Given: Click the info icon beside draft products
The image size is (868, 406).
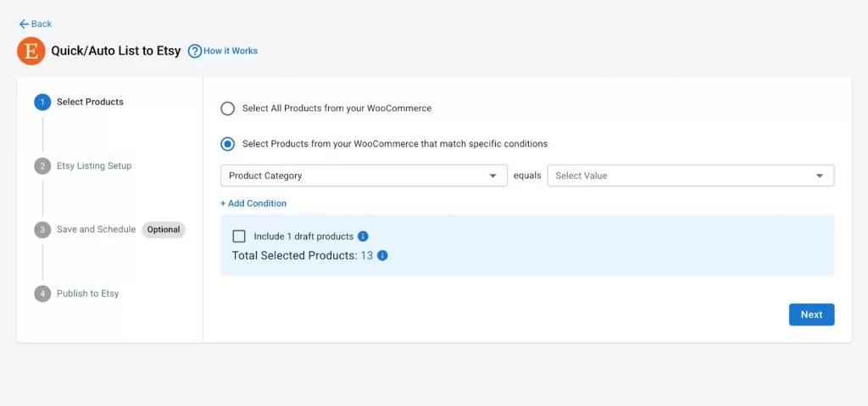Looking at the screenshot, I should click(x=363, y=236).
